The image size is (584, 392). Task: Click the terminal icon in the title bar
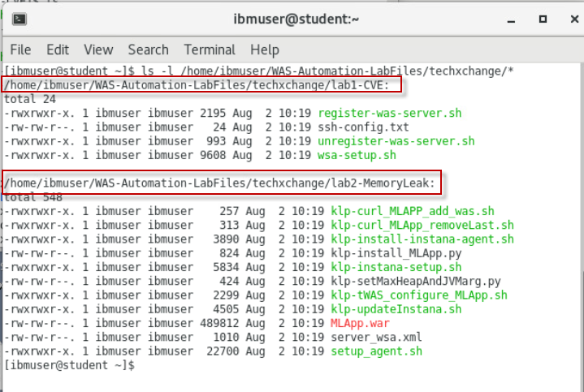tap(19, 18)
